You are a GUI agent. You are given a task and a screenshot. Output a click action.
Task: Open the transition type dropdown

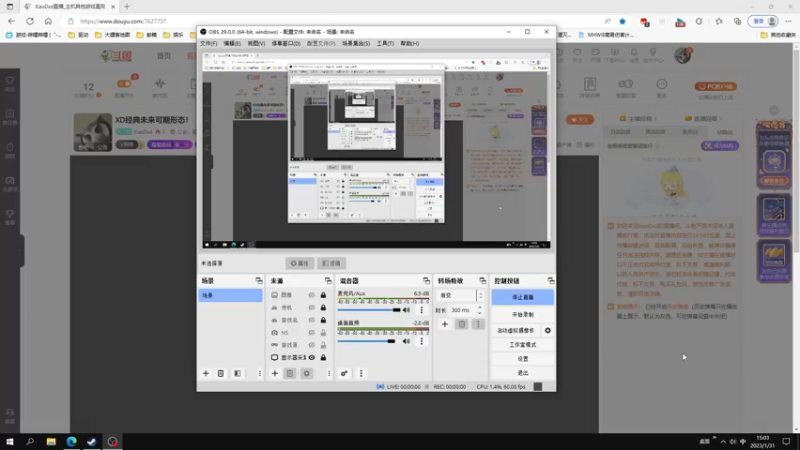tap(460, 295)
